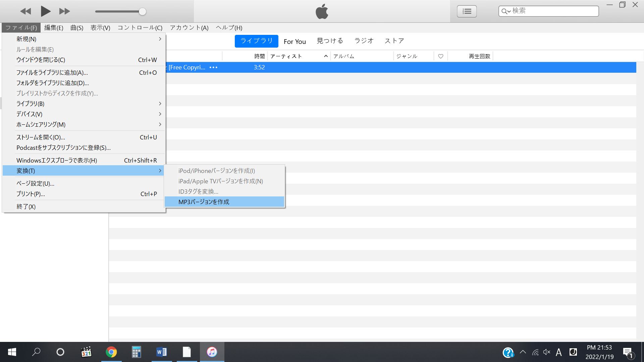Sort by the ジャンル column header

tap(407, 56)
